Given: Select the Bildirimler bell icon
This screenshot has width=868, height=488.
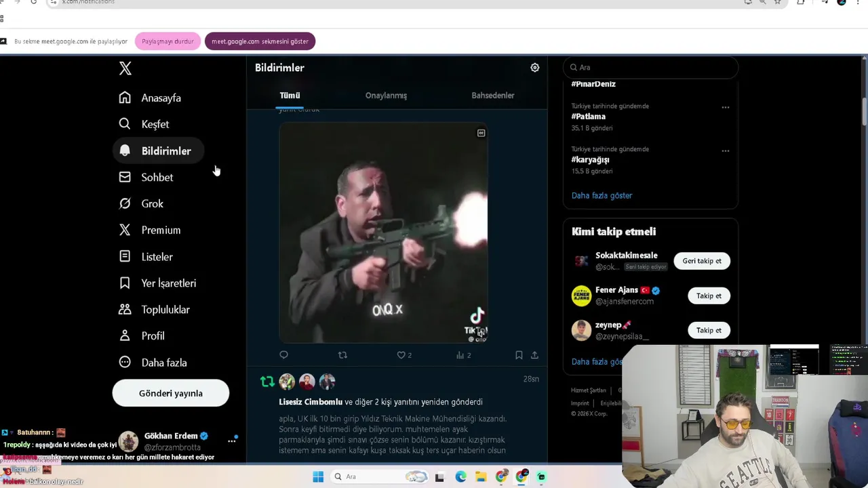Looking at the screenshot, I should tap(125, 150).
